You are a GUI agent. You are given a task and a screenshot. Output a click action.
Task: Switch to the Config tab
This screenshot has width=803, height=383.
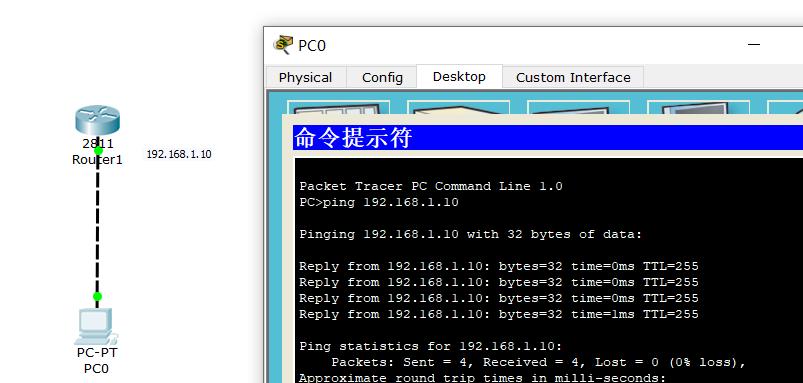point(382,77)
